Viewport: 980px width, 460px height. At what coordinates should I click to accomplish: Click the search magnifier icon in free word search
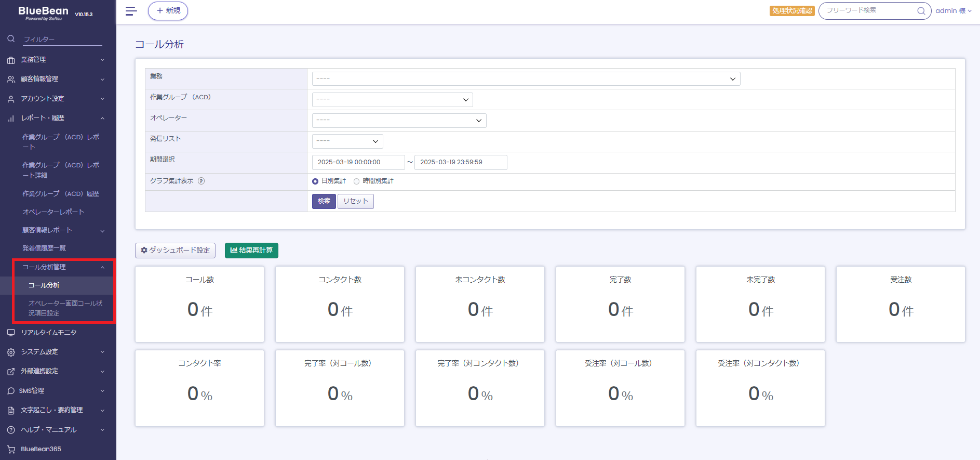click(921, 11)
